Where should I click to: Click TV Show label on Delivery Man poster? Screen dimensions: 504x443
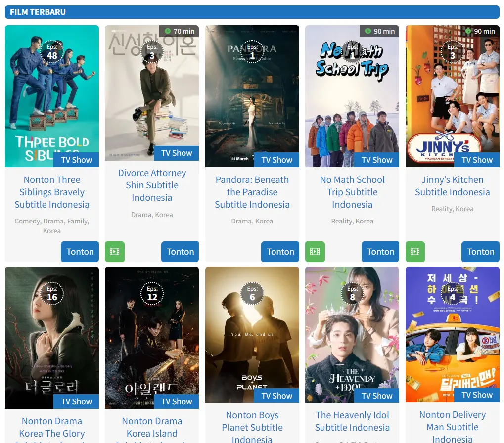tap(477, 395)
